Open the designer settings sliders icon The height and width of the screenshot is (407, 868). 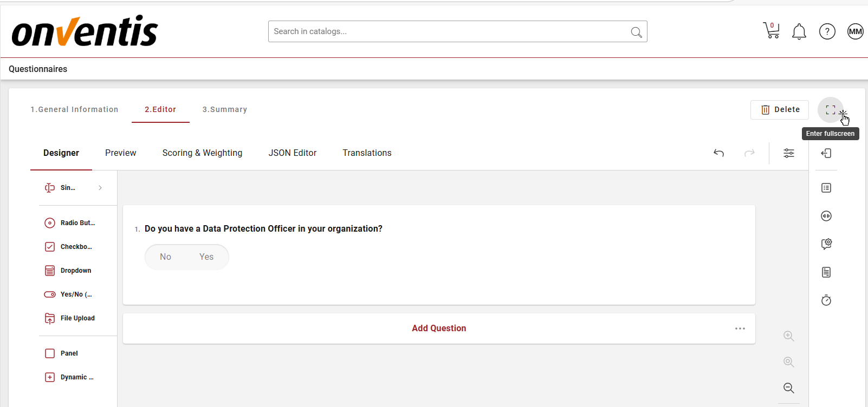point(789,153)
